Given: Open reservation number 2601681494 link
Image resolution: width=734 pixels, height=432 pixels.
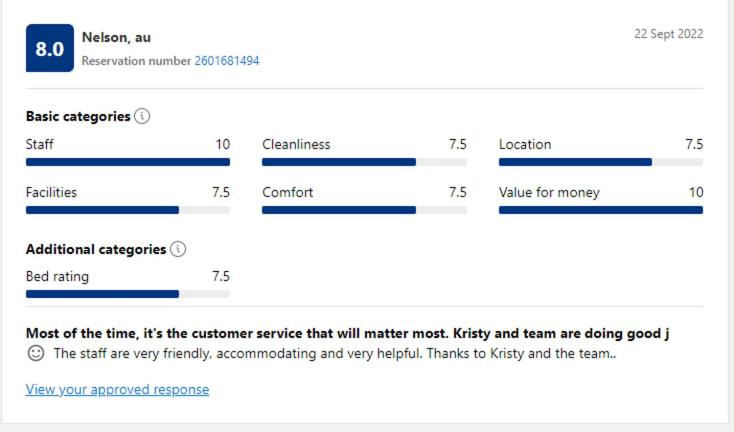Looking at the screenshot, I should tap(227, 61).
